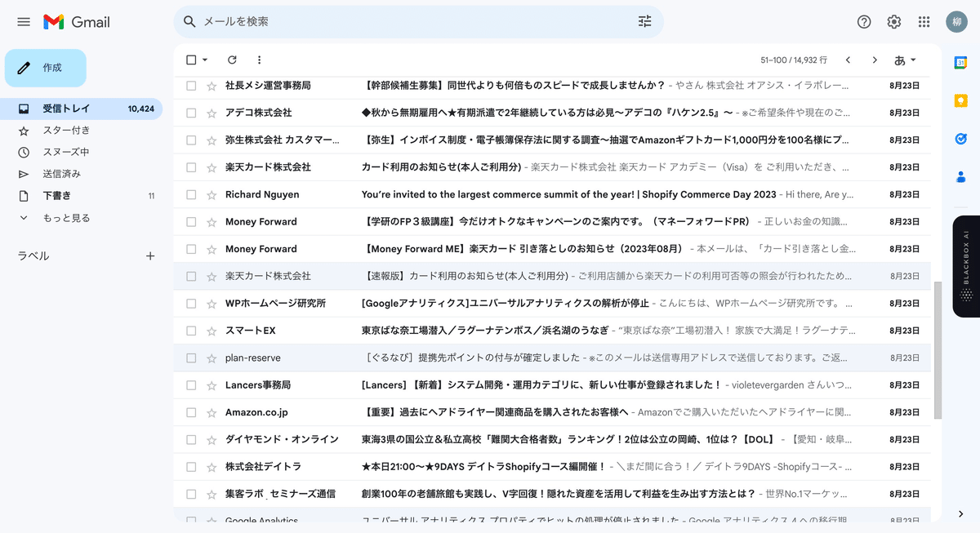Open 下書き folder
The image size is (980, 533).
point(81,196)
